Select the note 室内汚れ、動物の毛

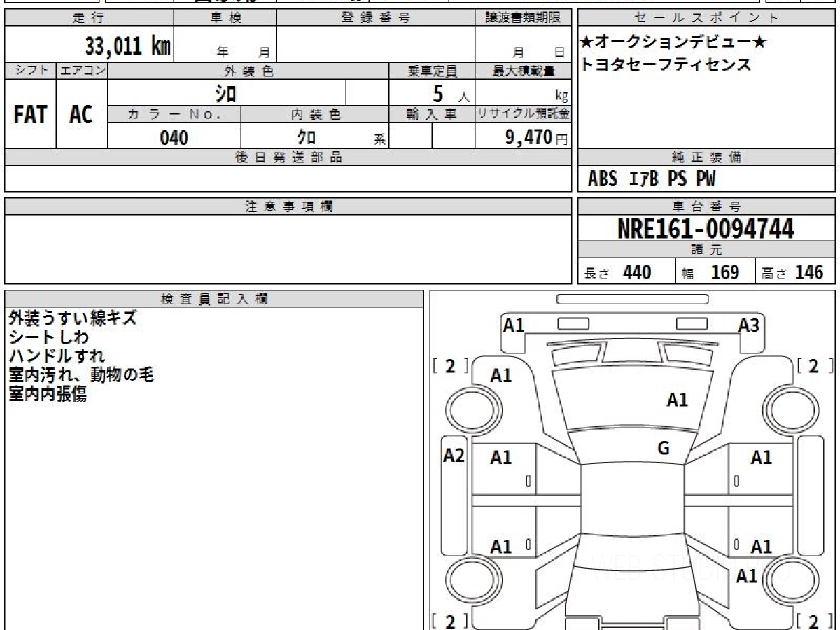coord(81,375)
